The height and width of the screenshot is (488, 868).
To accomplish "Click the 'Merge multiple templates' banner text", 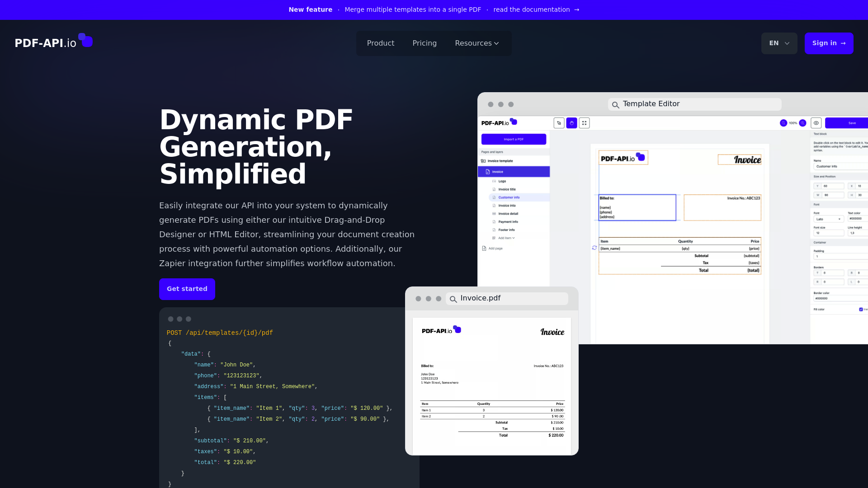I will point(413,9).
